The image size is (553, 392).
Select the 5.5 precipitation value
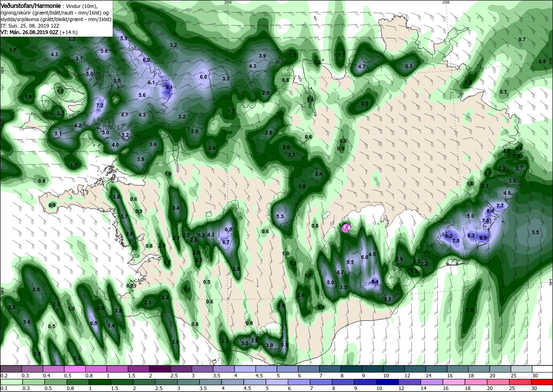(350, 262)
